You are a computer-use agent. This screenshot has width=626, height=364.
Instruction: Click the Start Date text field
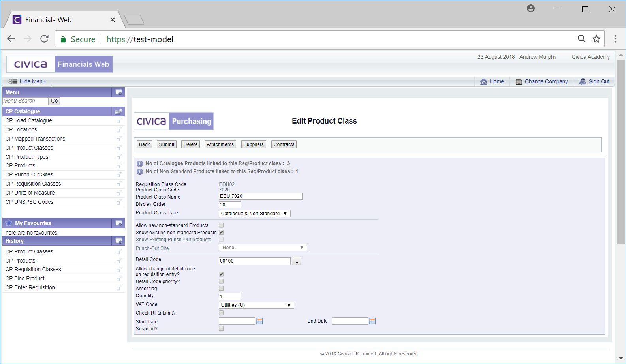pos(237,321)
